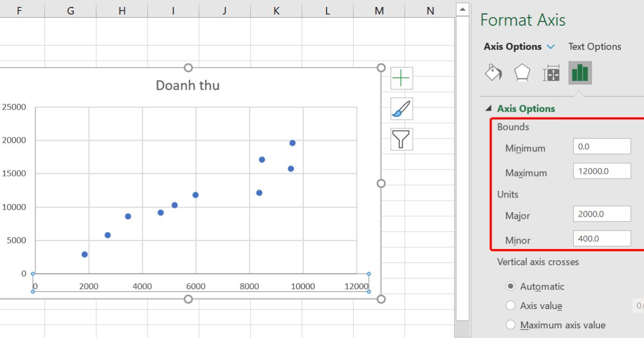Click the Chart Elements plus icon
644x338 pixels.
[x=400, y=78]
